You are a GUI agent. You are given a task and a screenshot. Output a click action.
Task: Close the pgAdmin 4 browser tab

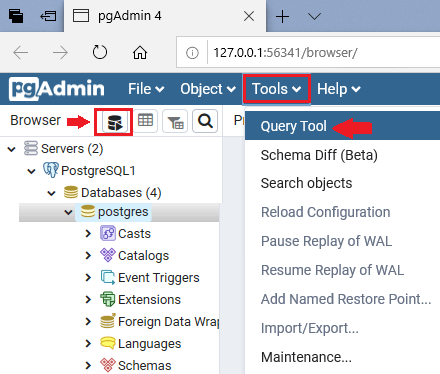(249, 16)
